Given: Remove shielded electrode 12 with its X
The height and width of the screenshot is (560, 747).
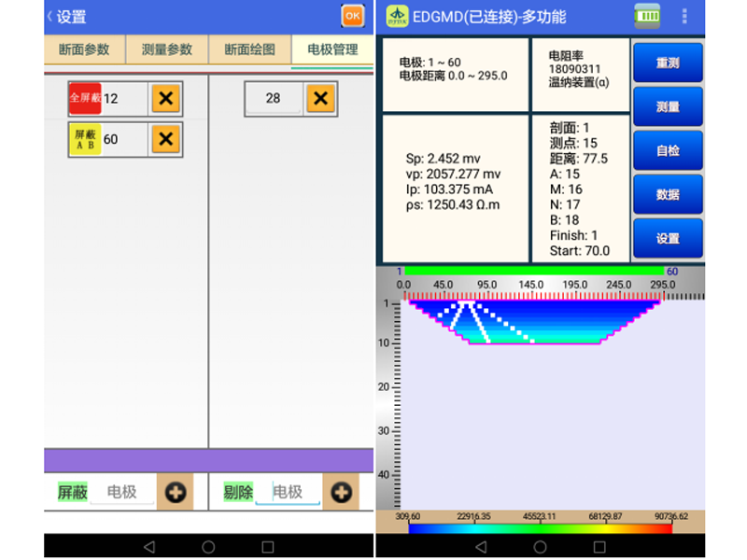Looking at the screenshot, I should click(166, 99).
